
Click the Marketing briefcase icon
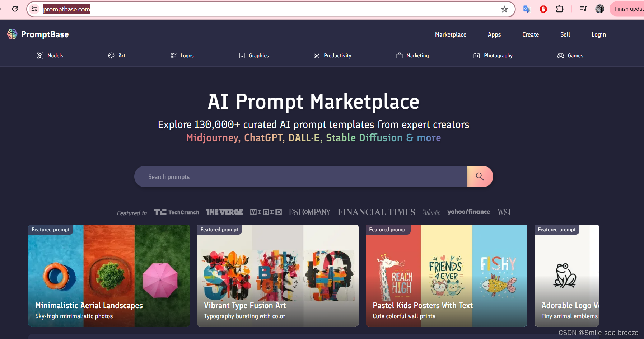(x=400, y=56)
